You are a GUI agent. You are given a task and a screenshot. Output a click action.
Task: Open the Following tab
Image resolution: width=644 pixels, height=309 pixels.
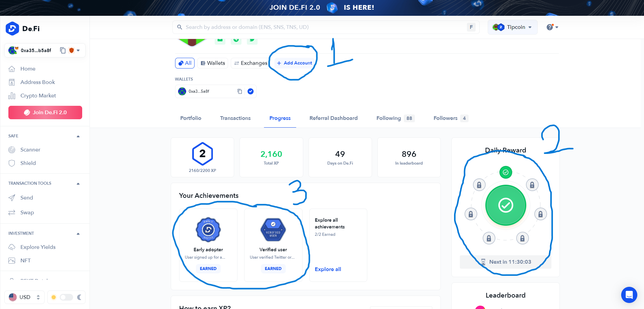(395, 118)
